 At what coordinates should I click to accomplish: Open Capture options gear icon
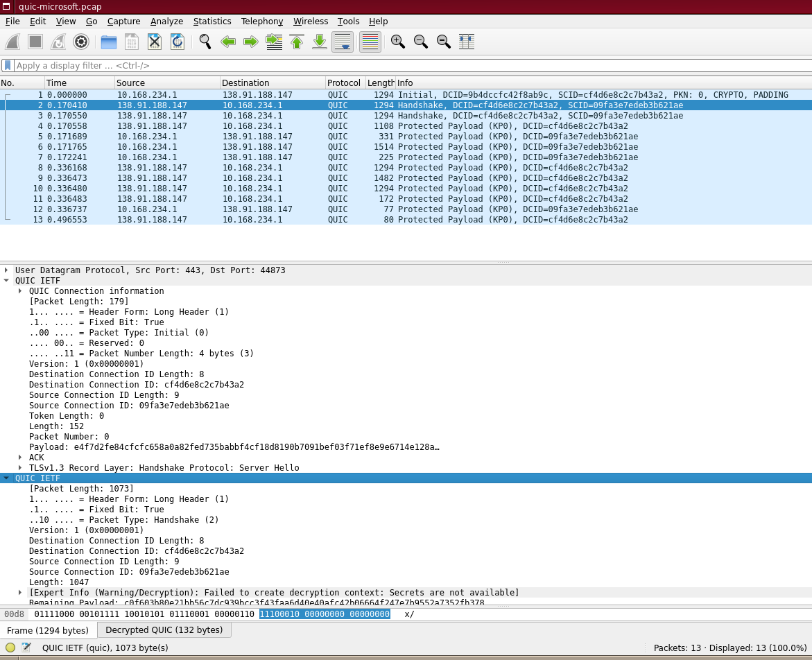[81, 42]
